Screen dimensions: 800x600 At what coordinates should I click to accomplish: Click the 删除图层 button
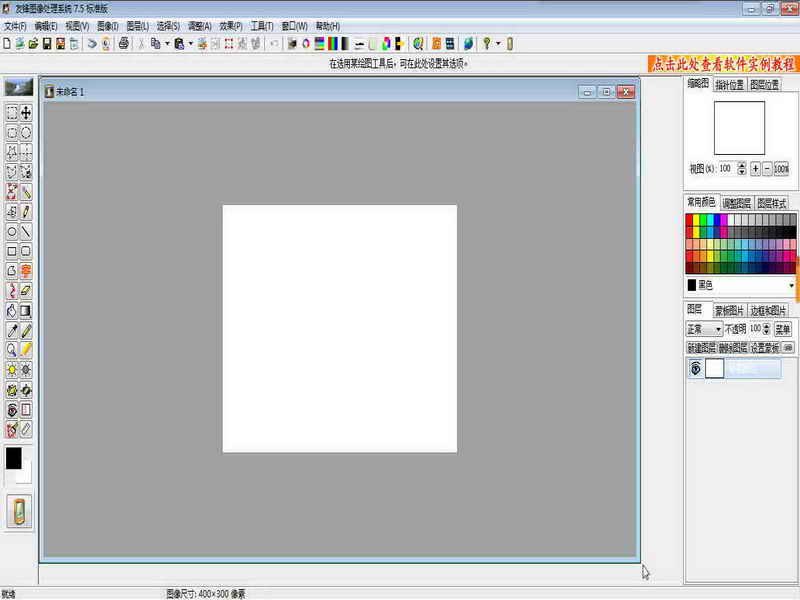733,348
